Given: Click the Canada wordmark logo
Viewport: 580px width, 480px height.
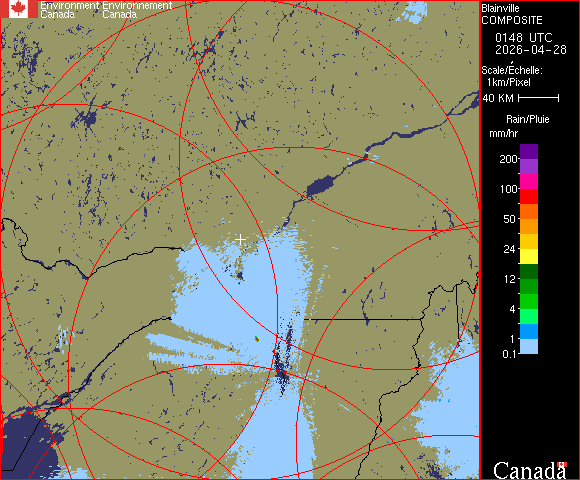Looking at the screenshot, I should pyautogui.click(x=530, y=470).
